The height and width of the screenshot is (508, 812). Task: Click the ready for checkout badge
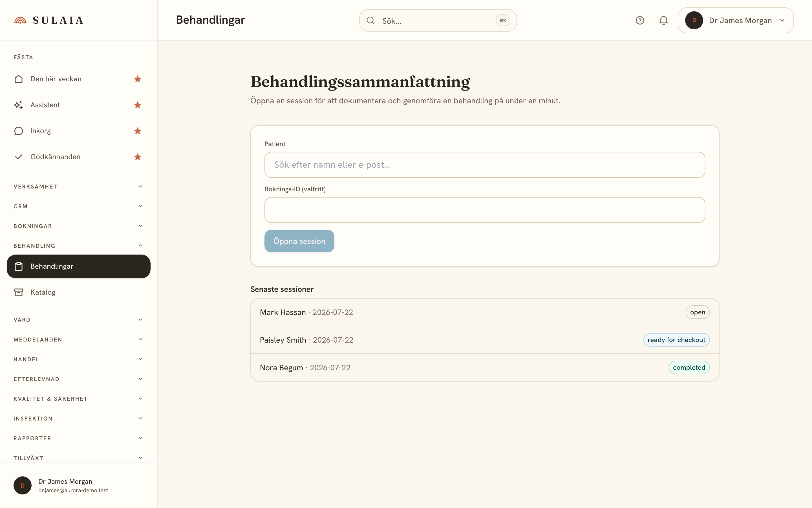coord(676,340)
